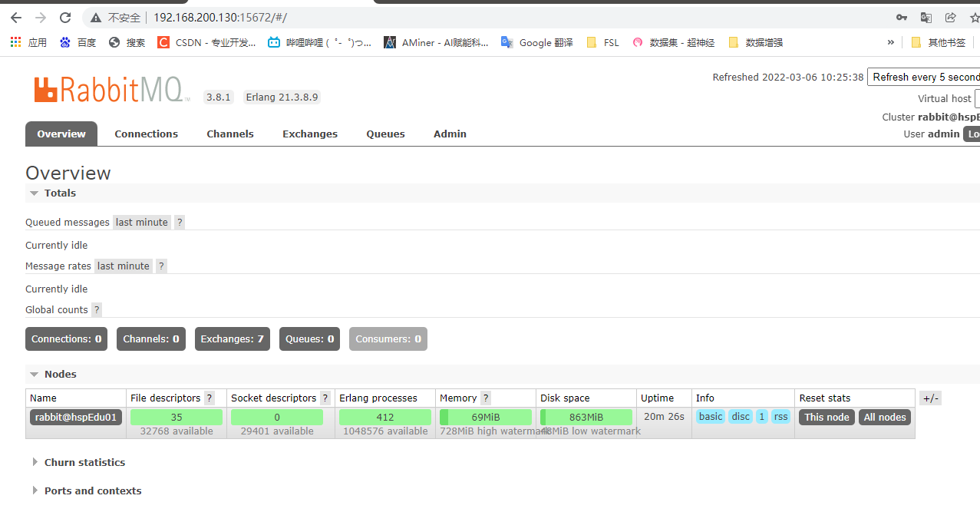The height and width of the screenshot is (512, 980).
Task: Expand the Ports and contexts section
Action: point(87,491)
